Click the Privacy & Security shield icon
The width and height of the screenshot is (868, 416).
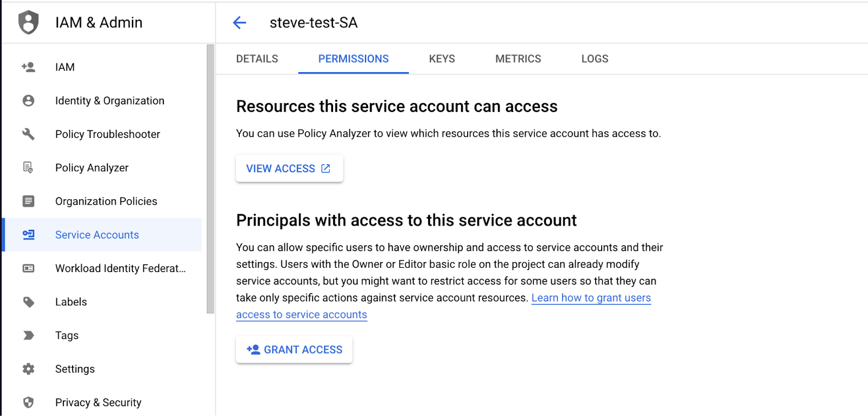[x=28, y=402]
